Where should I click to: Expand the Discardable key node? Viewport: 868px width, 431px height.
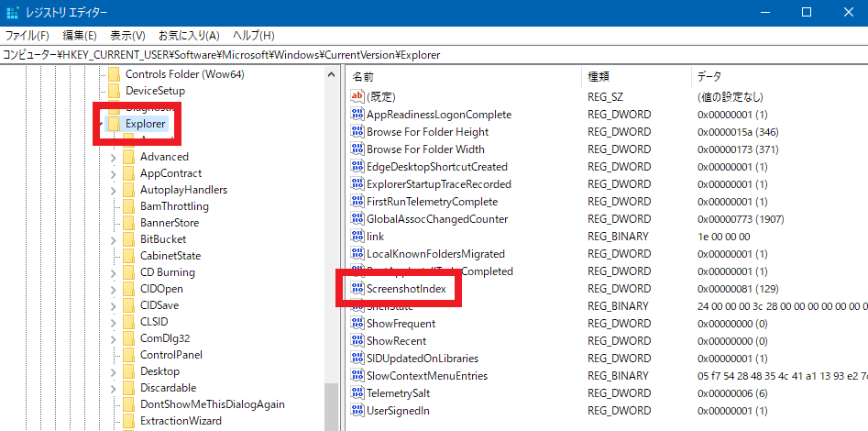[113, 389]
